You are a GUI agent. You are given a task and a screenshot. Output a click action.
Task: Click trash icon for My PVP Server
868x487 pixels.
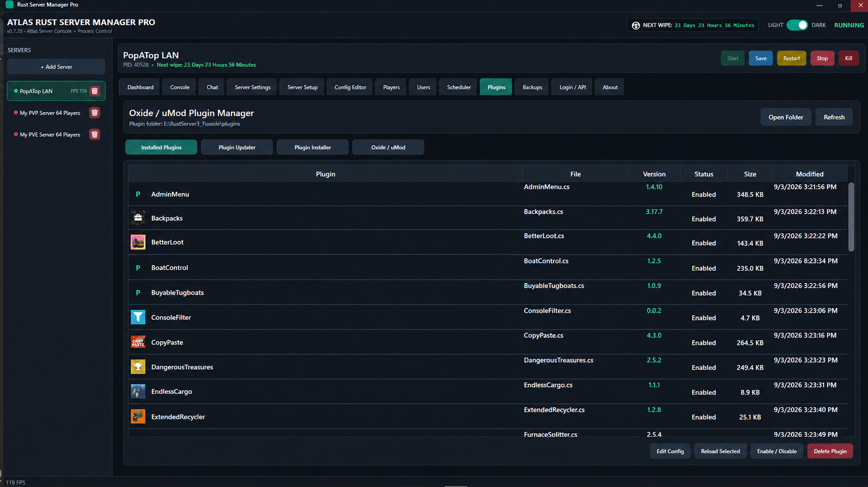[x=94, y=113]
